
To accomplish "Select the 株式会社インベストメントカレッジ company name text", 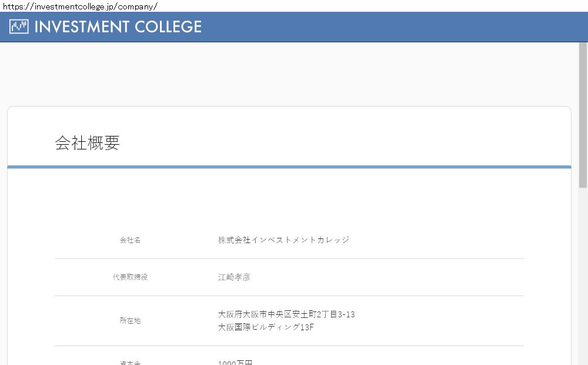I will pyautogui.click(x=283, y=240).
